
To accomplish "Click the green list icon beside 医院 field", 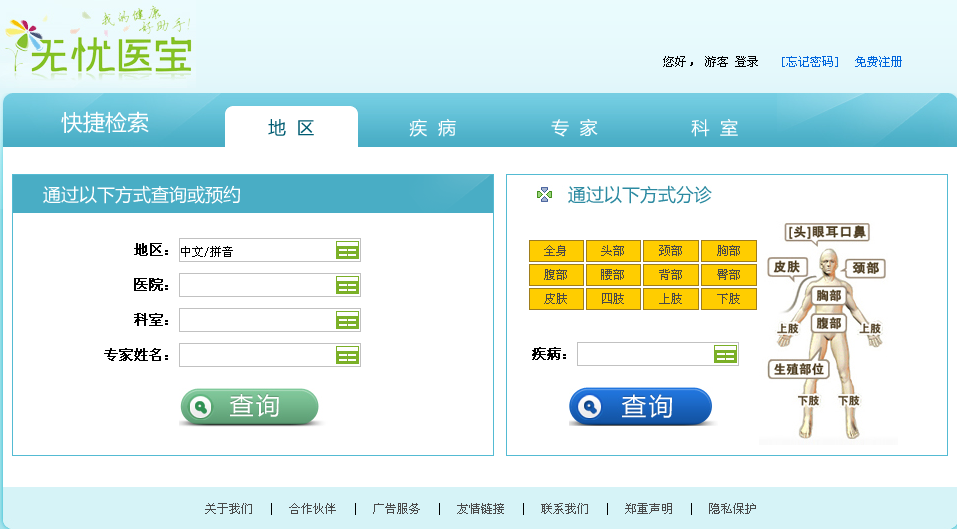I will pos(347,286).
